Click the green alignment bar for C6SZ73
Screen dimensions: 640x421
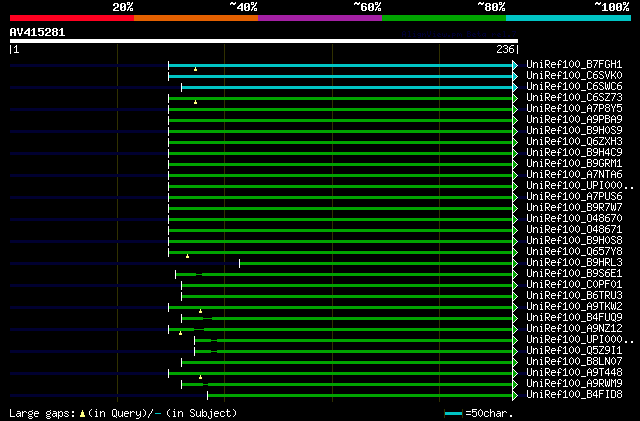tap(340, 98)
